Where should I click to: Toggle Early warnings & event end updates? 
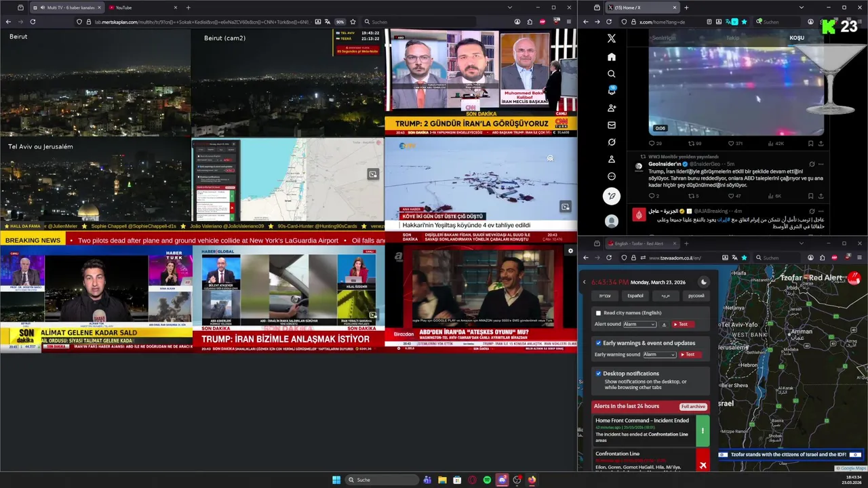click(x=598, y=343)
